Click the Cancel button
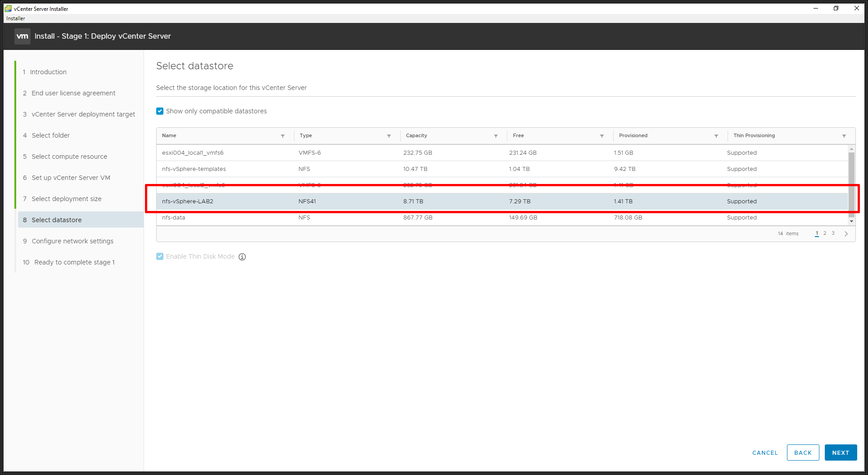This screenshot has width=868, height=475. pos(764,453)
